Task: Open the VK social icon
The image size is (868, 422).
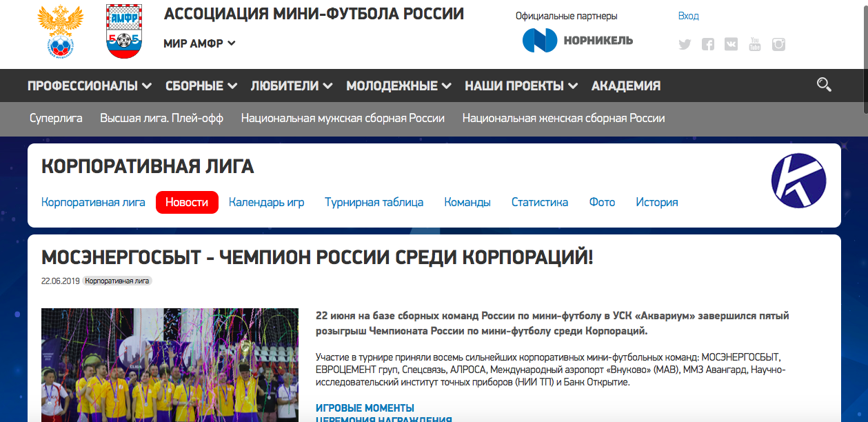Action: (x=731, y=45)
